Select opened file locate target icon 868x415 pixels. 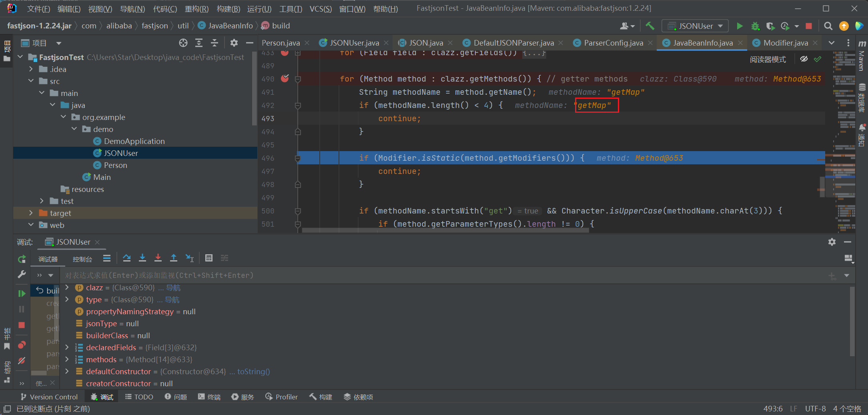[x=183, y=43]
